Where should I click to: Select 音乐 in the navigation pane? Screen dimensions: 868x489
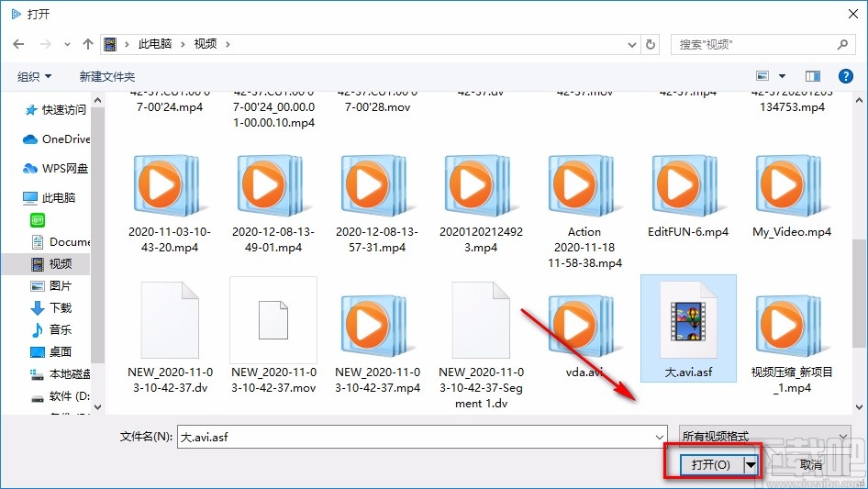51,329
